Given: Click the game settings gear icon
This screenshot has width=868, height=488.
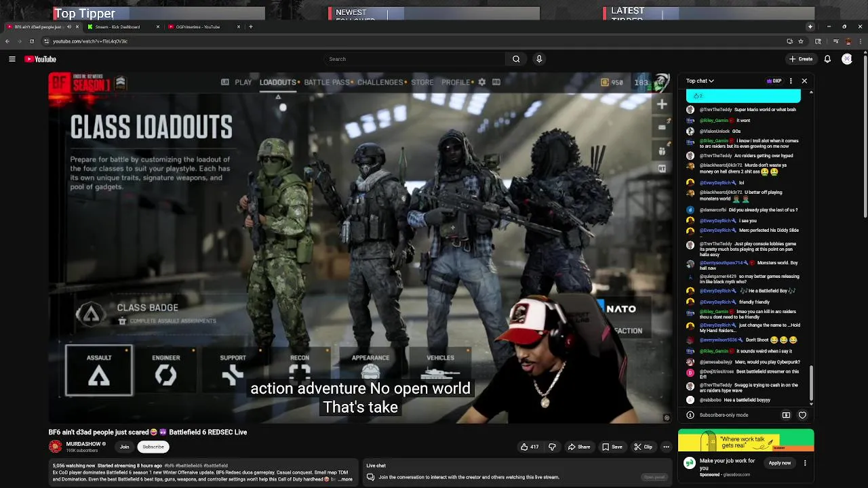Looking at the screenshot, I should [482, 82].
